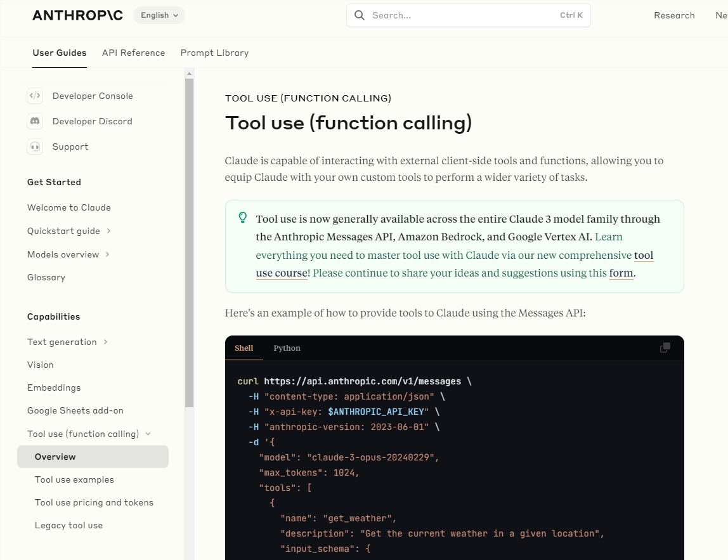Open the Research nav link
Screen dimensions: 728x560
[674, 15]
